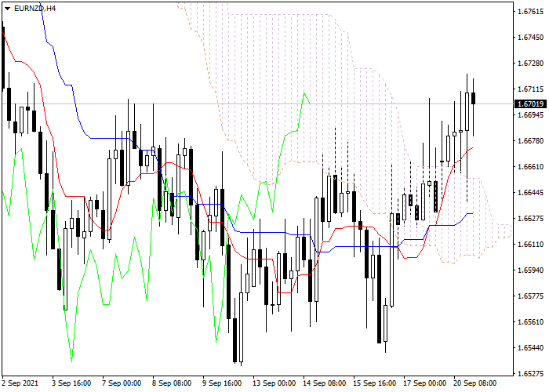Click the 1.66275 price axis label
This screenshot has width=549, height=392.
coord(530,219)
